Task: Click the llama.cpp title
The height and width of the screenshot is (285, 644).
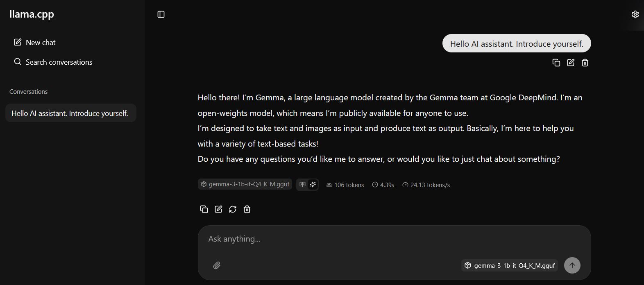Action: point(32,14)
